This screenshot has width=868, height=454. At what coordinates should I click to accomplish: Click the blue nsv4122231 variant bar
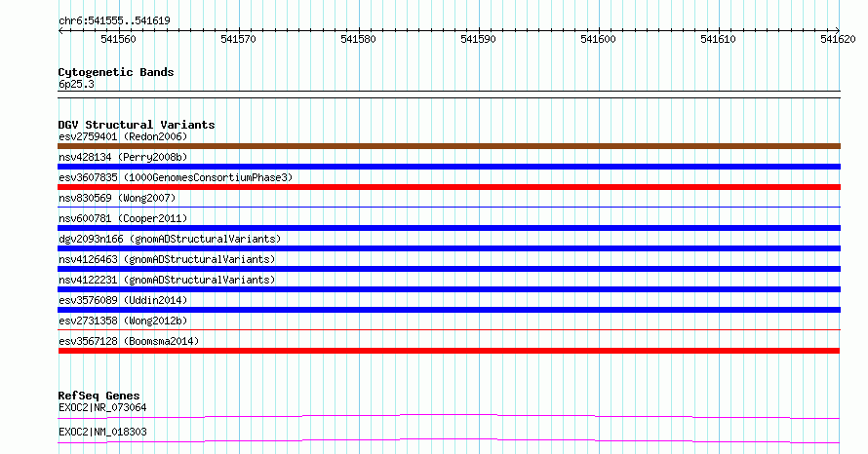(x=449, y=289)
